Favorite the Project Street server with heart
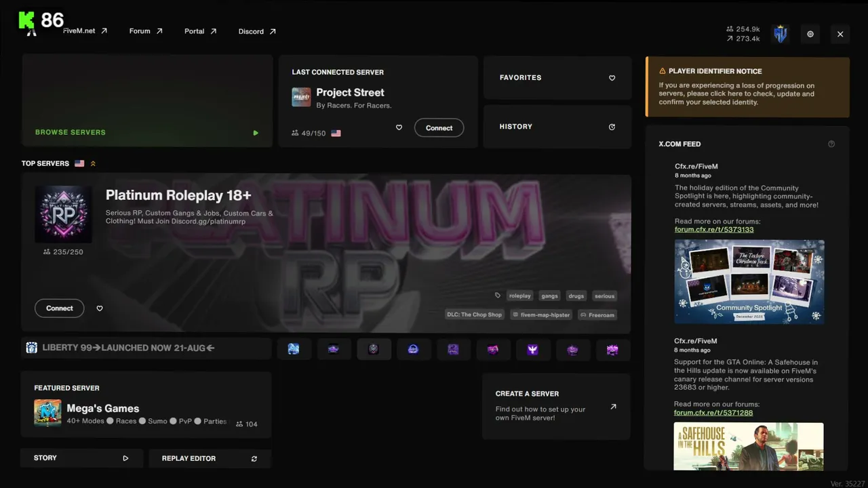The image size is (868, 488). tap(399, 127)
